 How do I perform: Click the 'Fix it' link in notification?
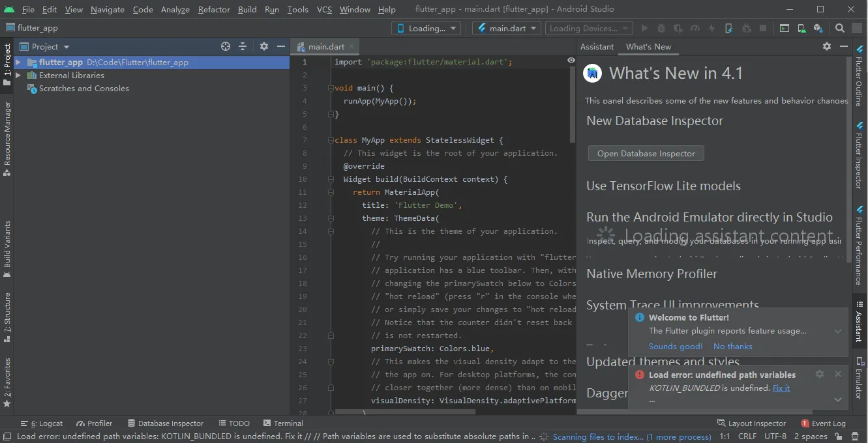pos(781,388)
